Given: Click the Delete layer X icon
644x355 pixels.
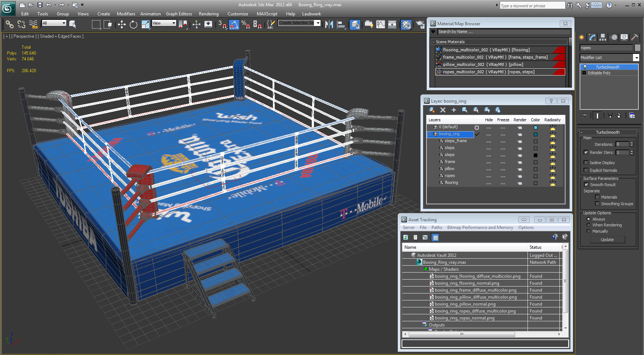Looking at the screenshot, I should tap(443, 110).
